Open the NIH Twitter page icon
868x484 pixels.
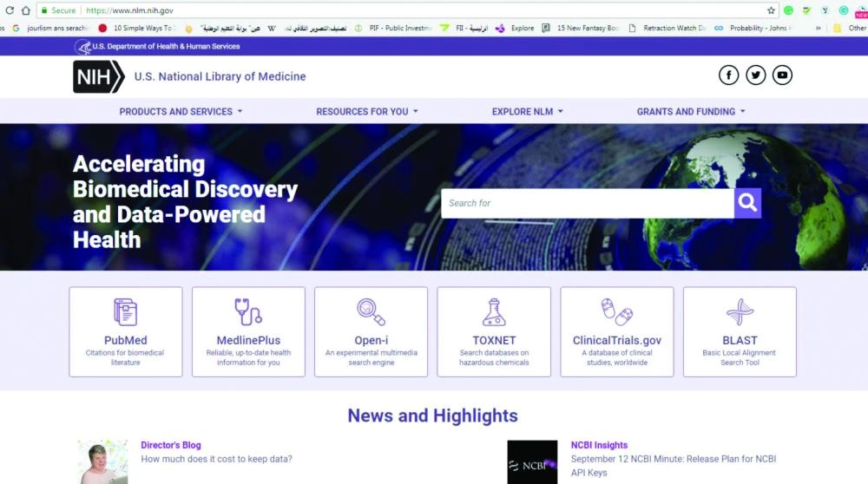756,75
